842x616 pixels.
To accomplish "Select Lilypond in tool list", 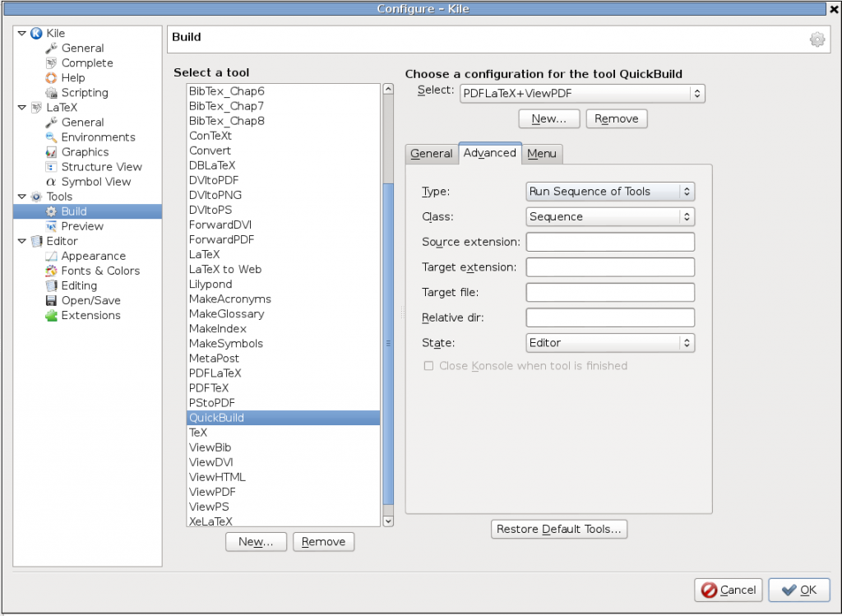I will tap(284, 284).
